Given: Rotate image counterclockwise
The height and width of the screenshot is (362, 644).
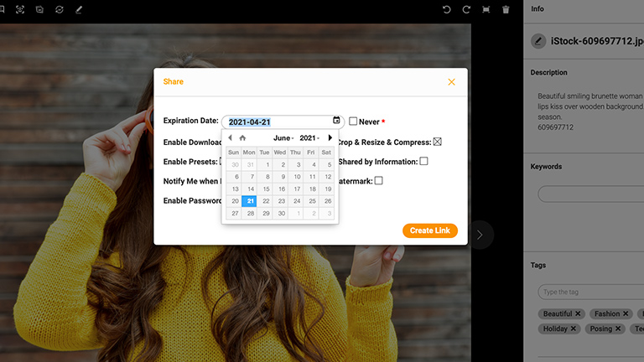Looking at the screenshot, I should click(x=446, y=9).
